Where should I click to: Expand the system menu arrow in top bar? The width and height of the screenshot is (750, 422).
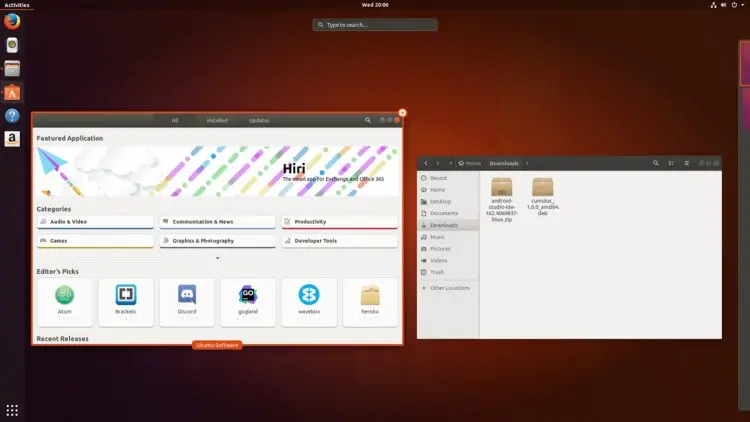[743, 5]
